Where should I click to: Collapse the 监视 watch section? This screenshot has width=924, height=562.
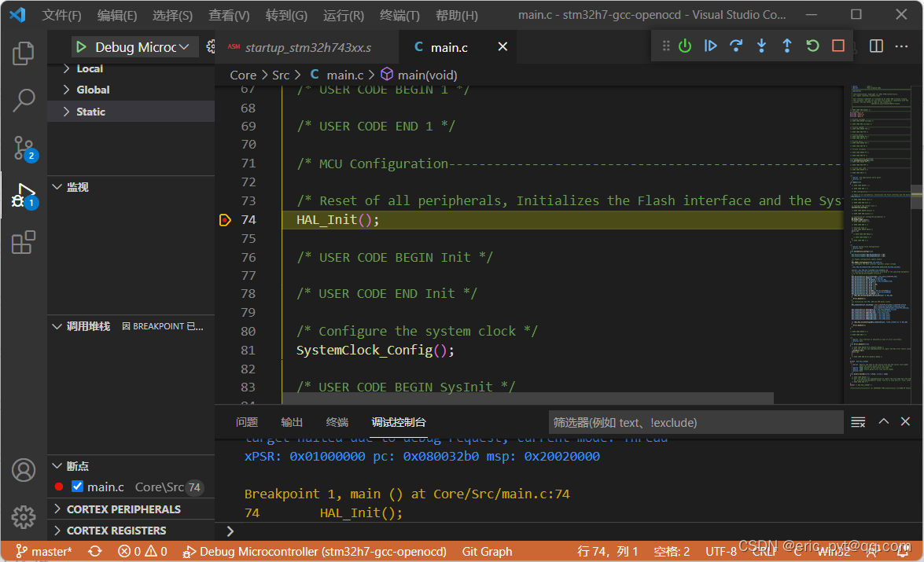click(x=131, y=187)
